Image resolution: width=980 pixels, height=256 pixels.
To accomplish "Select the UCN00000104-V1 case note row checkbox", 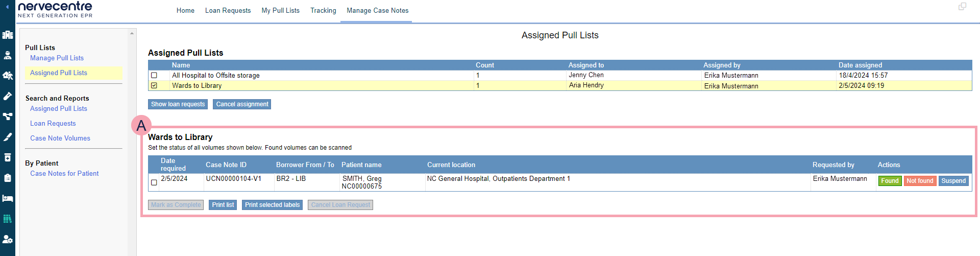I will (154, 182).
